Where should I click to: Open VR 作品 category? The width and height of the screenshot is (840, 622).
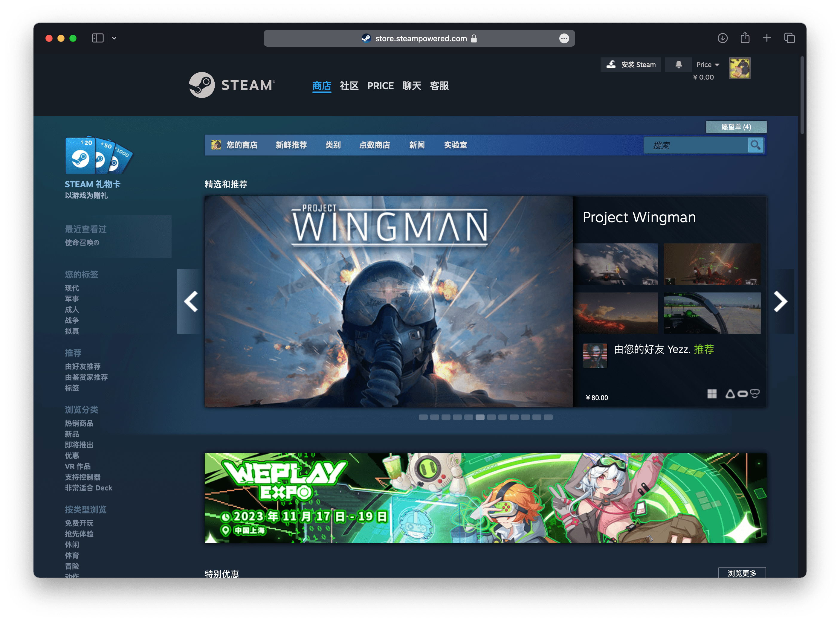click(77, 466)
